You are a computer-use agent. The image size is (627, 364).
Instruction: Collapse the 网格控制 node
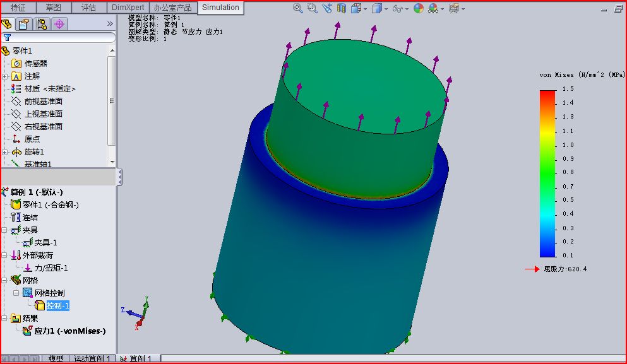click(x=16, y=293)
